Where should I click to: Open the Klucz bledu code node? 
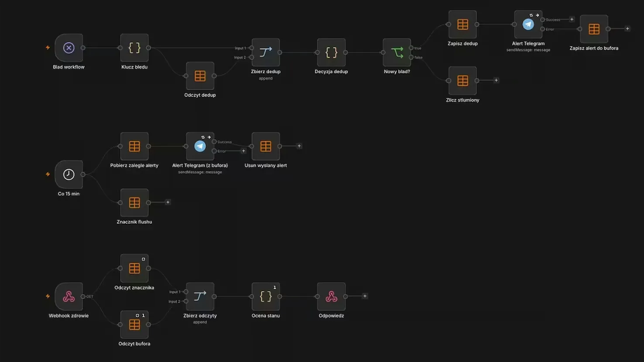[134, 48]
